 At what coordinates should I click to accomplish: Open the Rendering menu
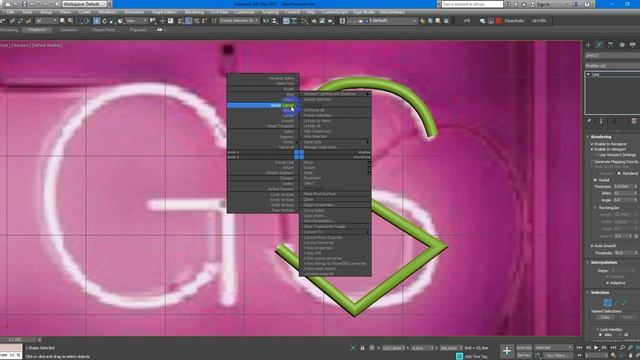coord(194,12)
